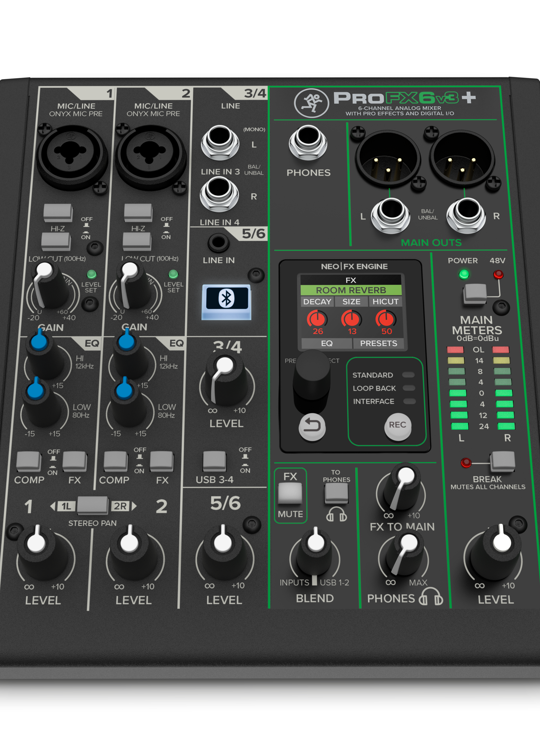Hit the REC button
This screenshot has height=756, width=540.
coord(398,427)
